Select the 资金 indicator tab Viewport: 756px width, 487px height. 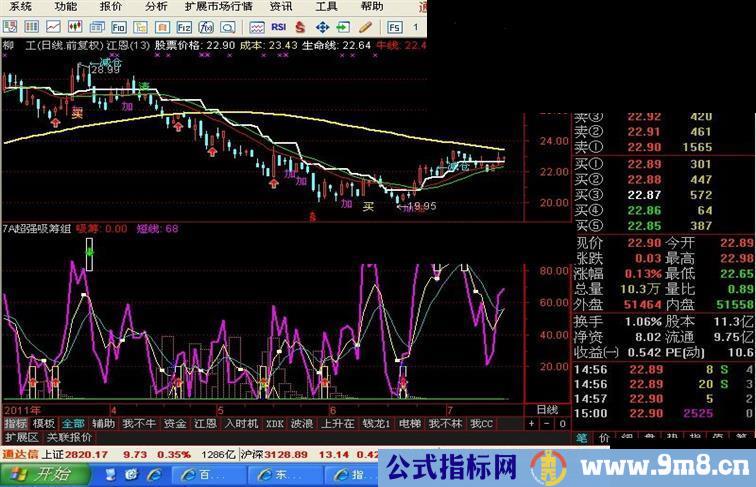175,424
